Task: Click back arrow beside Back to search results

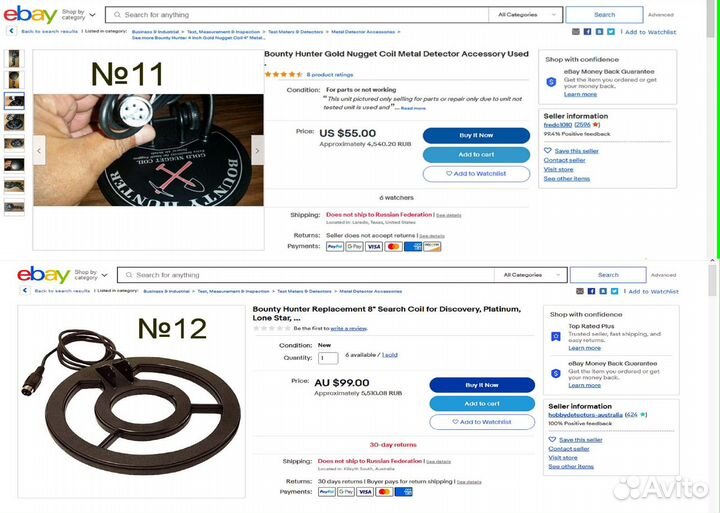Action: [11, 31]
